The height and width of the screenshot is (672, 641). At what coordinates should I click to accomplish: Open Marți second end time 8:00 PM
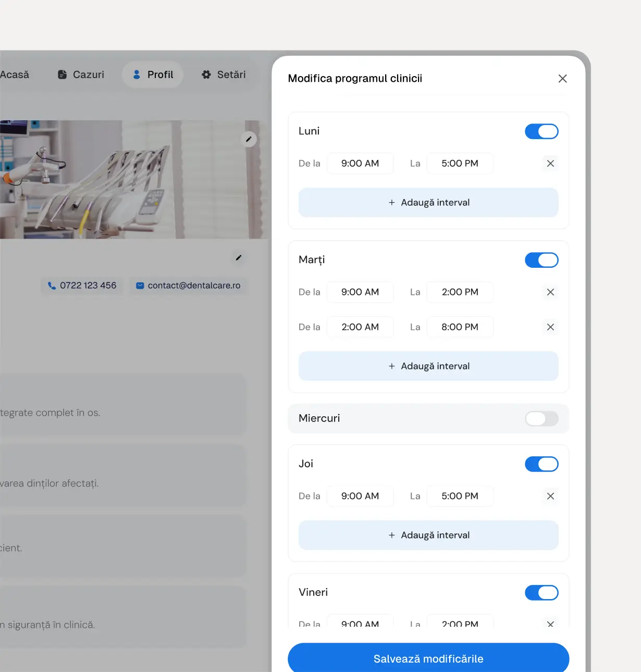tap(460, 327)
